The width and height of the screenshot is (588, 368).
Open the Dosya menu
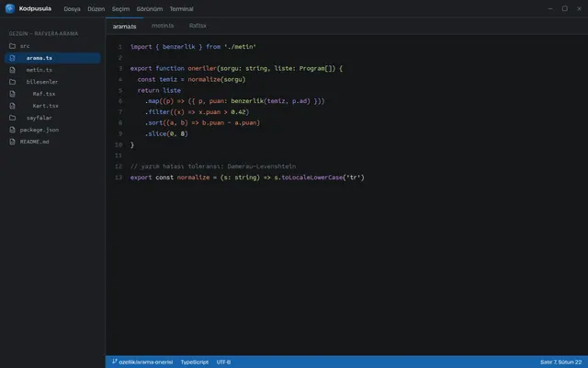[x=72, y=8]
